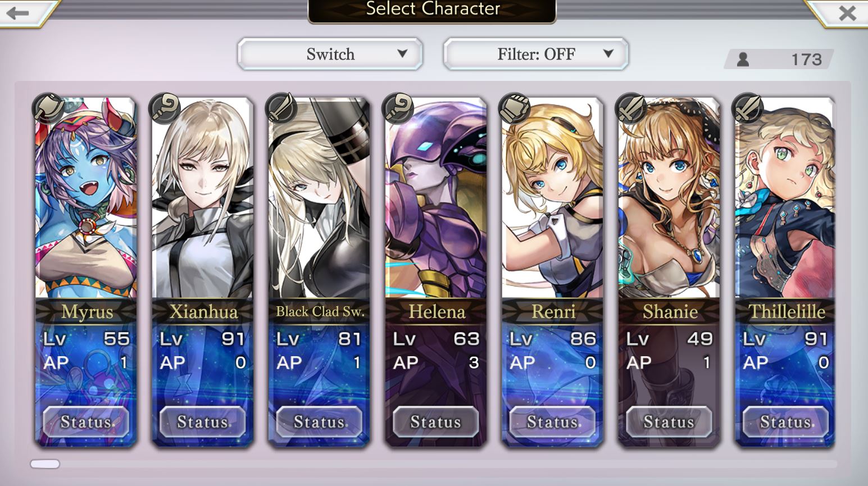The height and width of the screenshot is (486, 868).
Task: Open Status for Myrus
Action: pyautogui.click(x=86, y=422)
